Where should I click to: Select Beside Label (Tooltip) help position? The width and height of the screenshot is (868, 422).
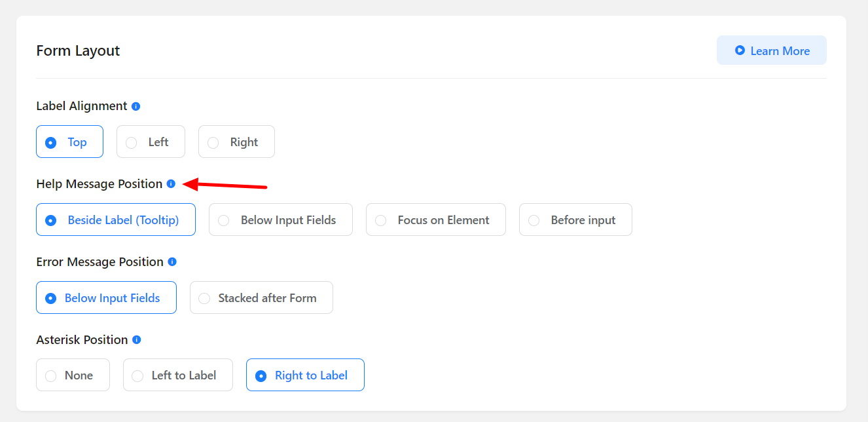click(115, 220)
